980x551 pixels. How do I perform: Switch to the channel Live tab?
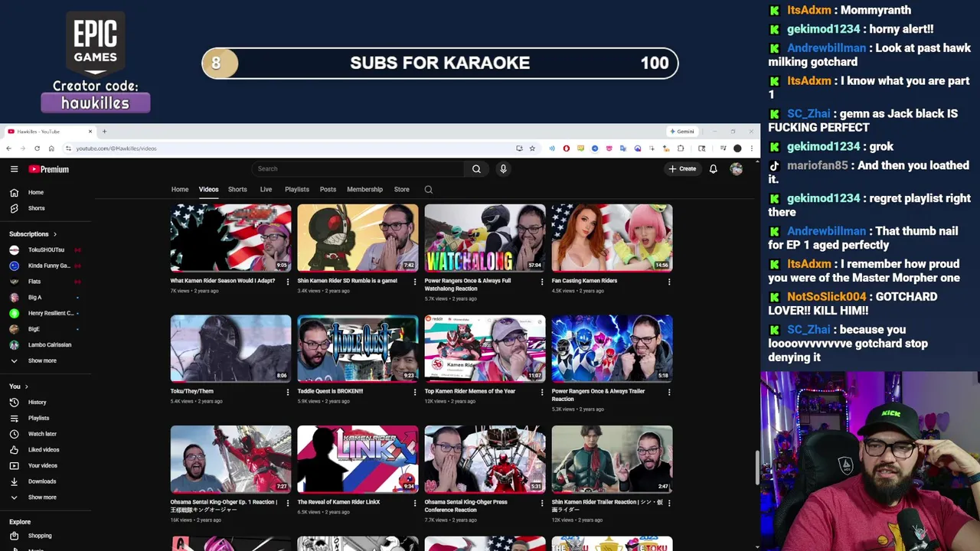pyautogui.click(x=266, y=190)
